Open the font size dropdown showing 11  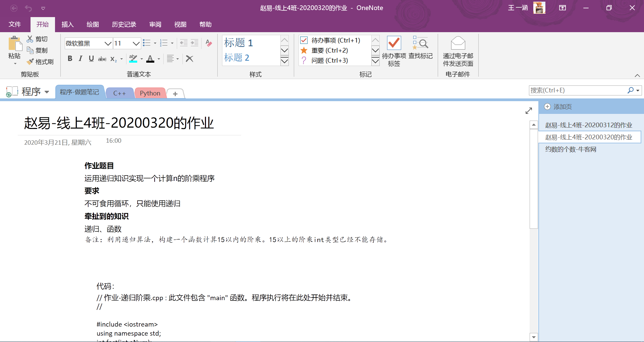click(x=136, y=44)
